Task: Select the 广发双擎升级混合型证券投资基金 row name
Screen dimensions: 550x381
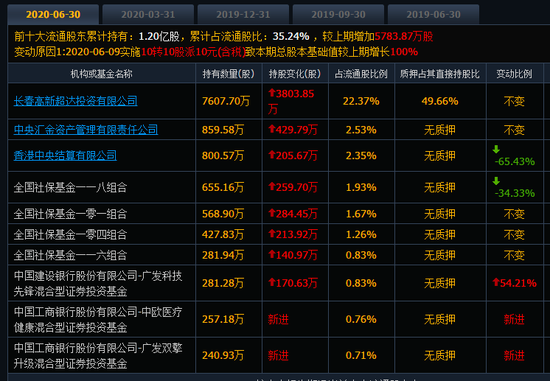Action: pyautogui.click(x=98, y=356)
